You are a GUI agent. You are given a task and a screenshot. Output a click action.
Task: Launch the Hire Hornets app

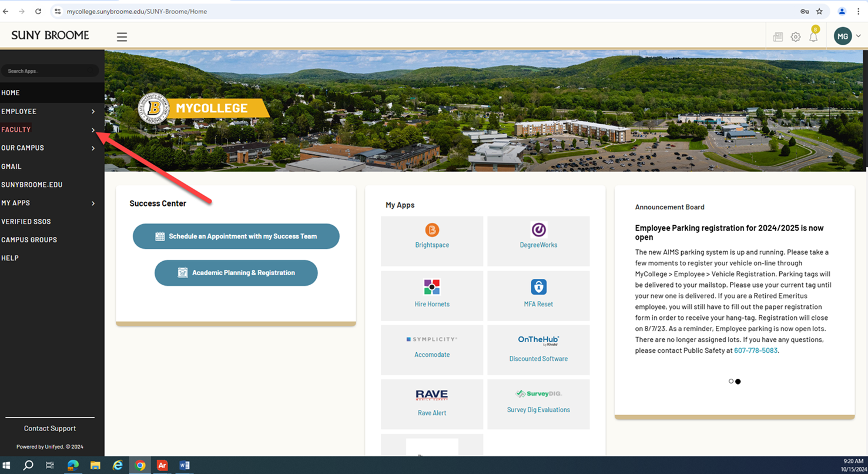coord(432,294)
